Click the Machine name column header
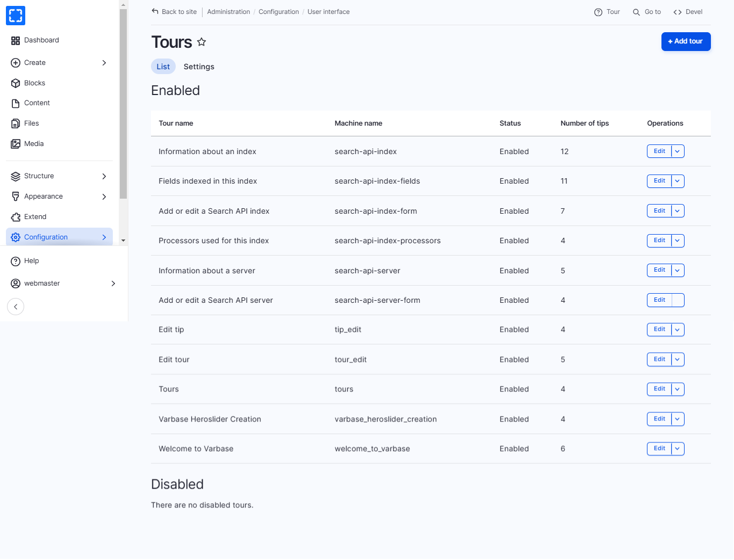Image resolution: width=734 pixels, height=560 pixels. (358, 123)
